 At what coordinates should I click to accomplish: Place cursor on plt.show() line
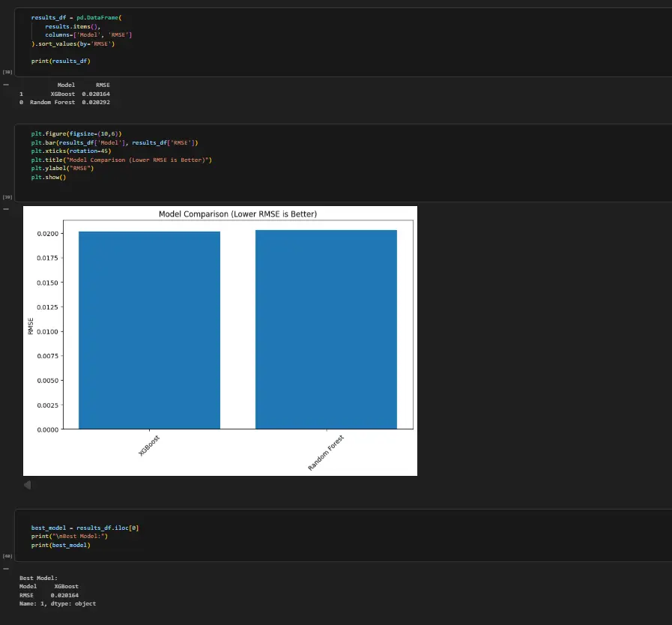(49, 177)
